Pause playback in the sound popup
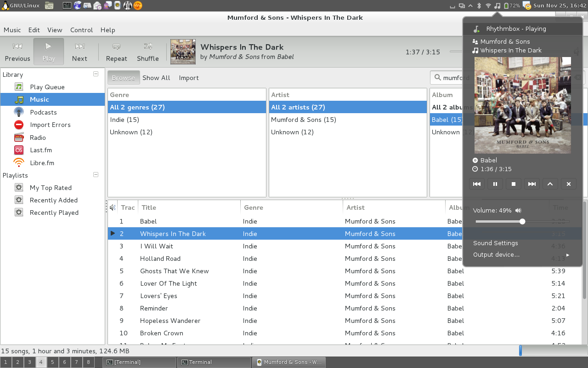This screenshot has width=588, height=368. tap(495, 184)
